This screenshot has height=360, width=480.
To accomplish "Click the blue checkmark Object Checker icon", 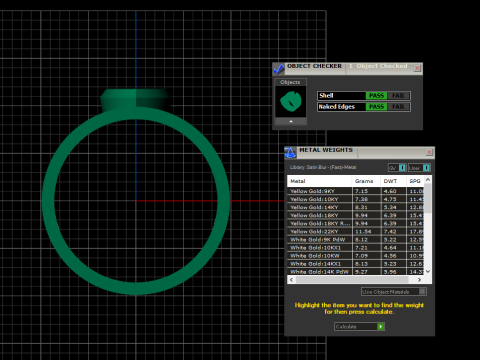I will (x=279, y=69).
